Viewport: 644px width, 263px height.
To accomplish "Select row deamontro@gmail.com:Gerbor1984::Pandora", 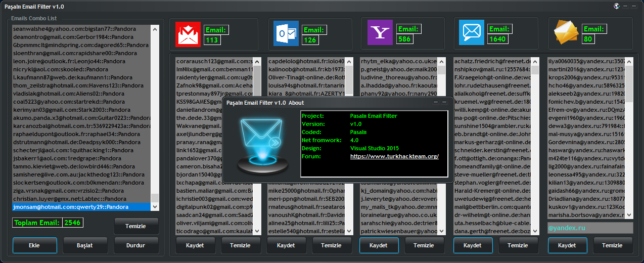I will pos(82,37).
